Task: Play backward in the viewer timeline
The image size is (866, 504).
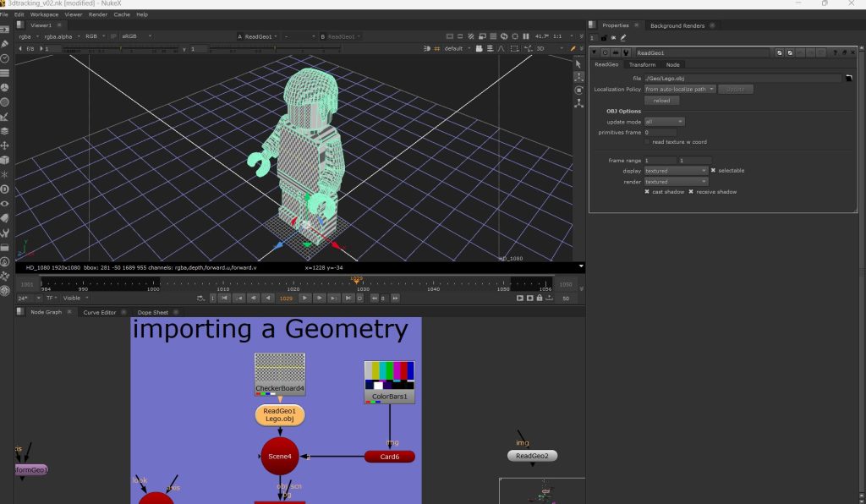Action: 268,299
